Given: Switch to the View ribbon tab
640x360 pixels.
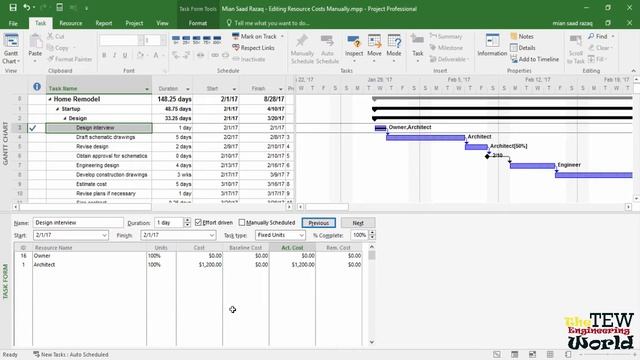Looking at the screenshot, I should click(162, 23).
